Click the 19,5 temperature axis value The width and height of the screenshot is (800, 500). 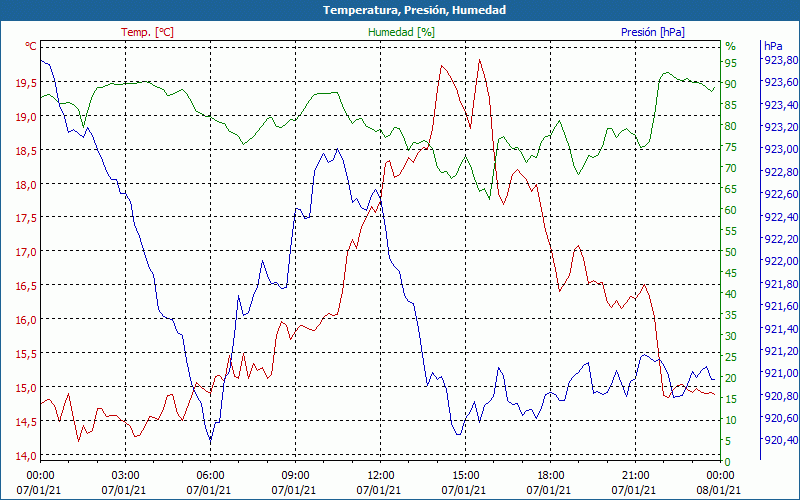pyautogui.click(x=27, y=83)
